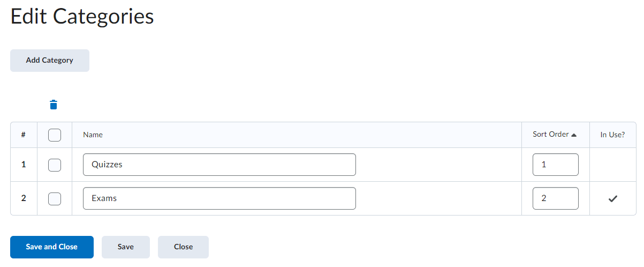This screenshot has width=644, height=267.
Task: Click the Close button
Action: (183, 247)
